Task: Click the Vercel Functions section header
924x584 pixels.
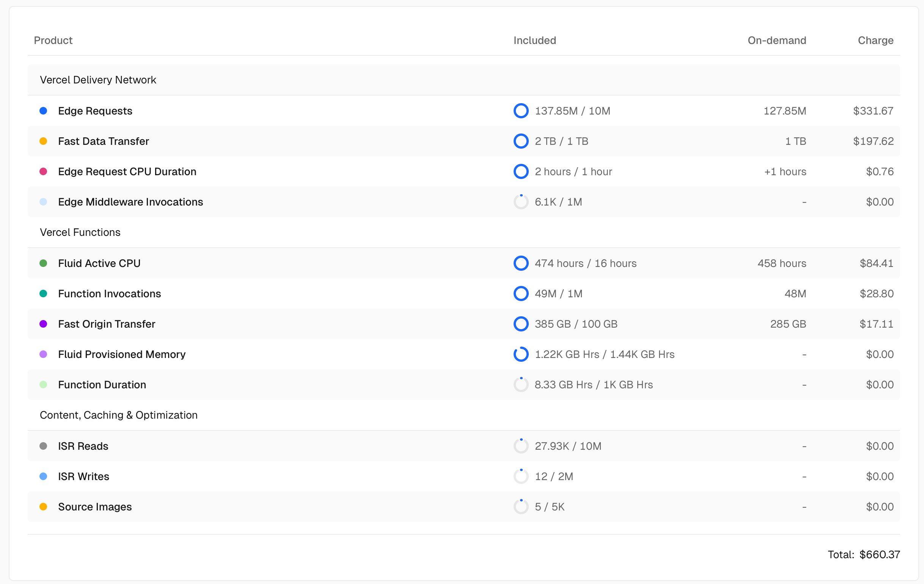Action: tap(80, 232)
